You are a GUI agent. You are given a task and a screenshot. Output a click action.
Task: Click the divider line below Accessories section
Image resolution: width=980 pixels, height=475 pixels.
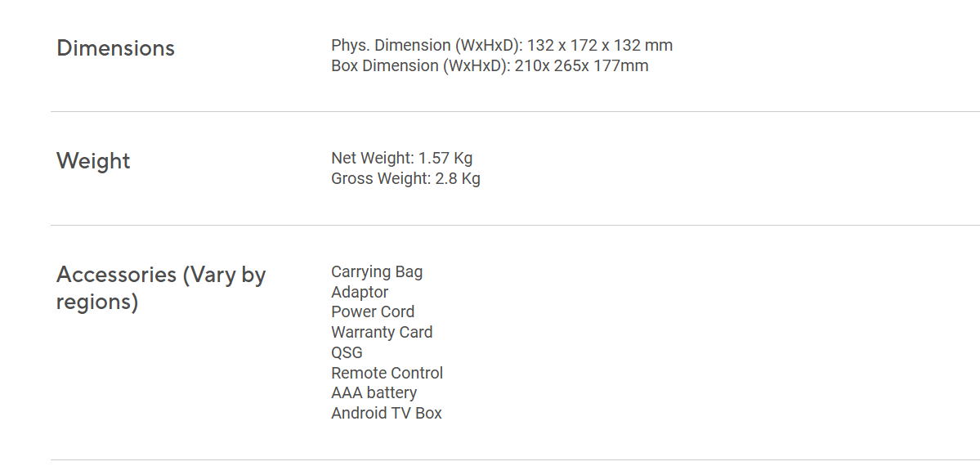[515, 460]
